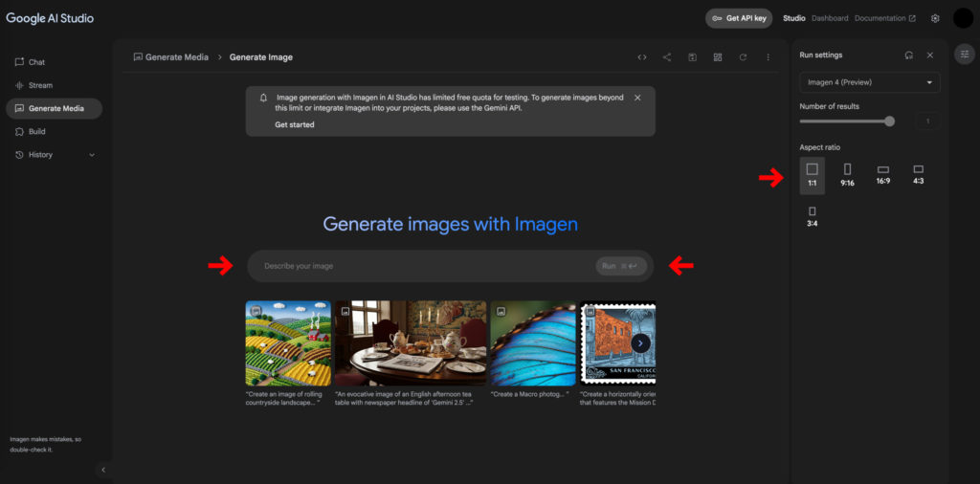Open the Dashboard tab in the header
Screen dimensions: 980x484
(x=830, y=18)
